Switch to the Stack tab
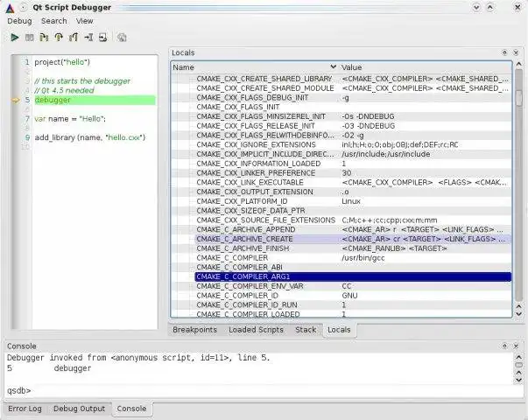This screenshot has height=420, width=528. [306, 330]
